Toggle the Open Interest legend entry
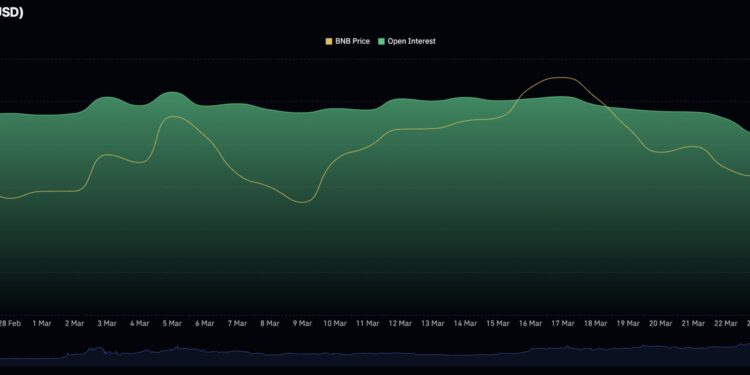 tap(407, 41)
